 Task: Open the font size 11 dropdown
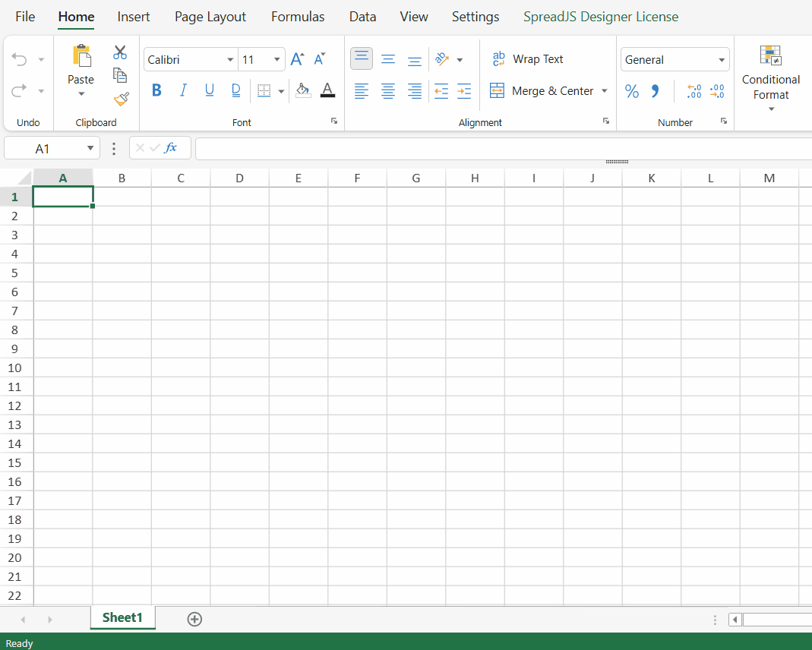coord(277,59)
